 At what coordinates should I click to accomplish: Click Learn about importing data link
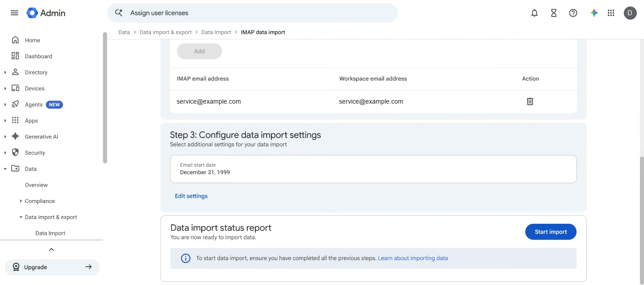[413, 258]
